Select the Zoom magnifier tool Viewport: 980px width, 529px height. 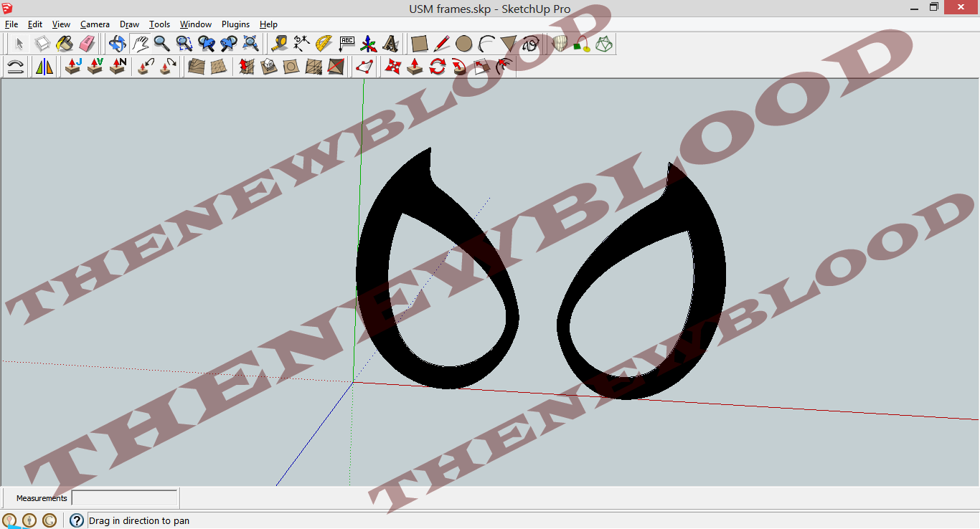162,44
